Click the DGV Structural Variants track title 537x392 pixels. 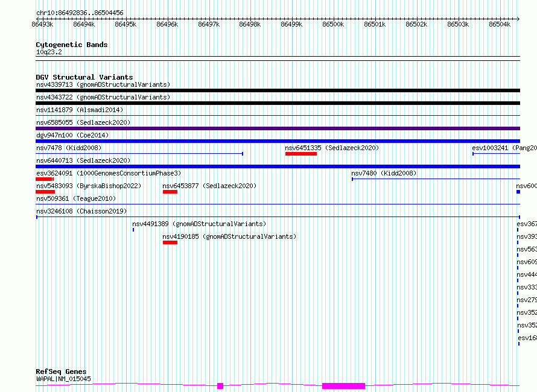(84, 77)
